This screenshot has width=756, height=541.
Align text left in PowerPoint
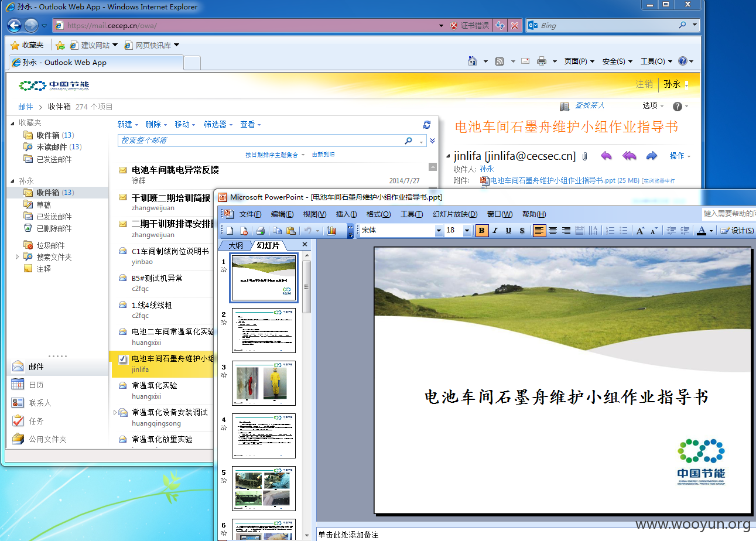click(539, 231)
